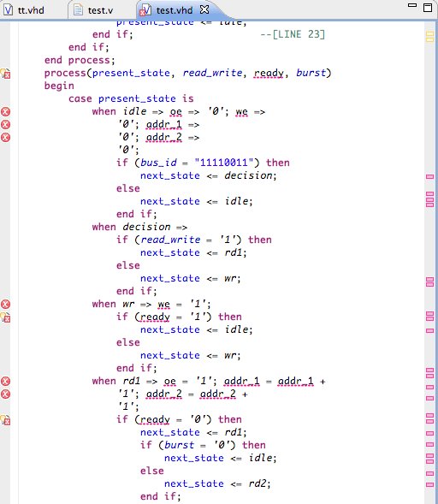The height and width of the screenshot is (504, 438).
Task: Switch to the tt.vhd editor tab
Action: click(24, 10)
